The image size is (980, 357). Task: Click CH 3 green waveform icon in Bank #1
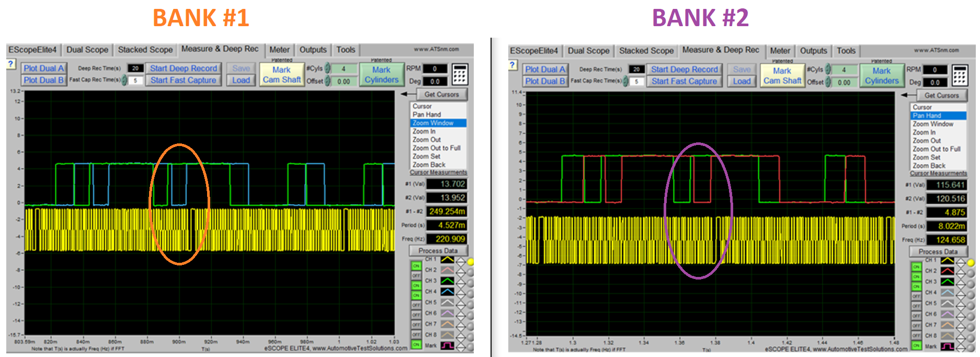(447, 281)
